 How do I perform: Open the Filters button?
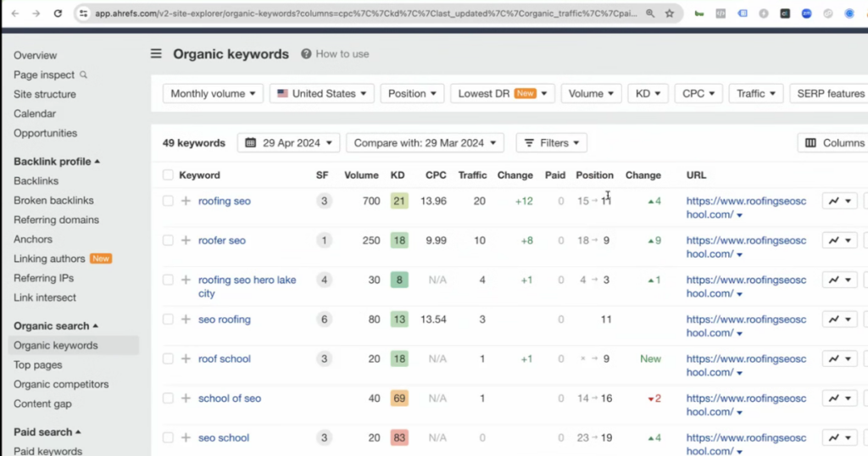[551, 142]
